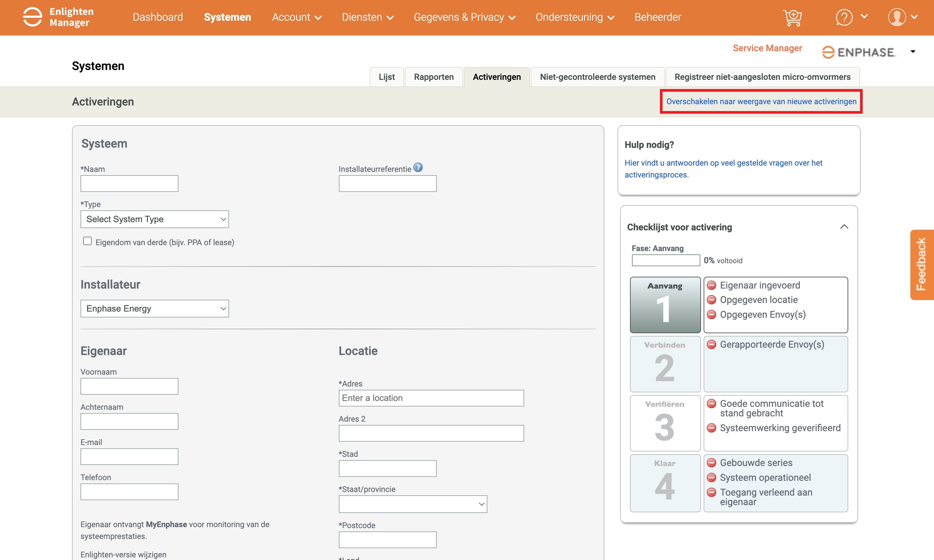Expand the Account menu
This screenshot has height=560, width=934.
(x=297, y=17)
